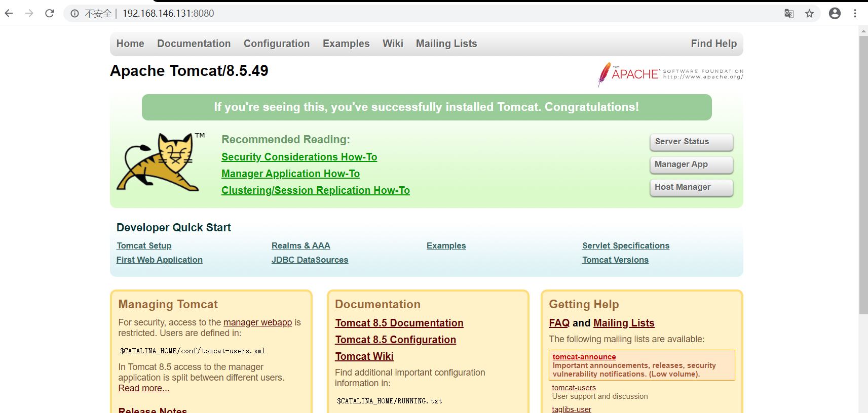The height and width of the screenshot is (413, 868).
Task: Click the $CATALINA_HOME/RUNNING.txt path text
Action: tap(389, 401)
